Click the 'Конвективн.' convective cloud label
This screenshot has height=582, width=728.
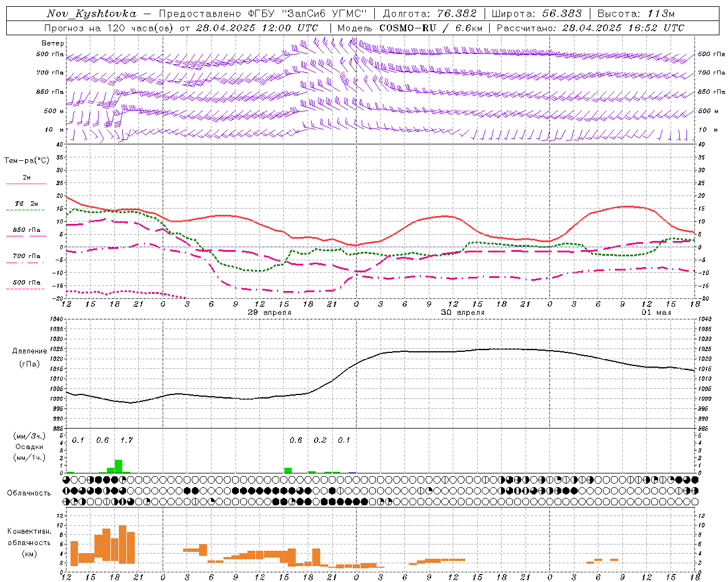click(30, 531)
